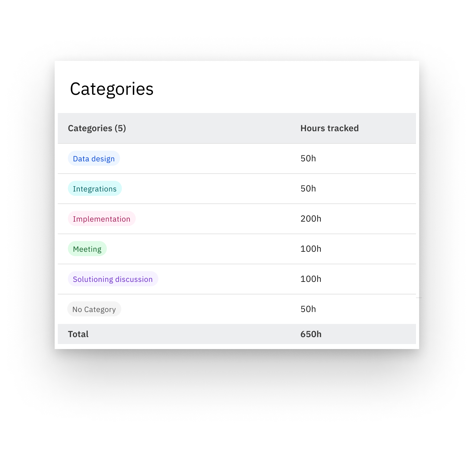The height and width of the screenshot is (452, 476).
Task: Click blank header area right of Hours tracked
Action: pyautogui.click(x=390, y=128)
